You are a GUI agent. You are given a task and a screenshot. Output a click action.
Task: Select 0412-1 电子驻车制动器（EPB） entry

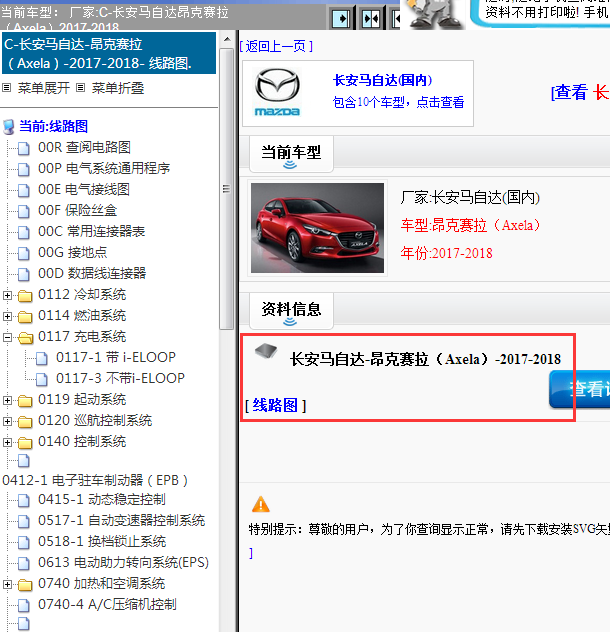click(95, 480)
